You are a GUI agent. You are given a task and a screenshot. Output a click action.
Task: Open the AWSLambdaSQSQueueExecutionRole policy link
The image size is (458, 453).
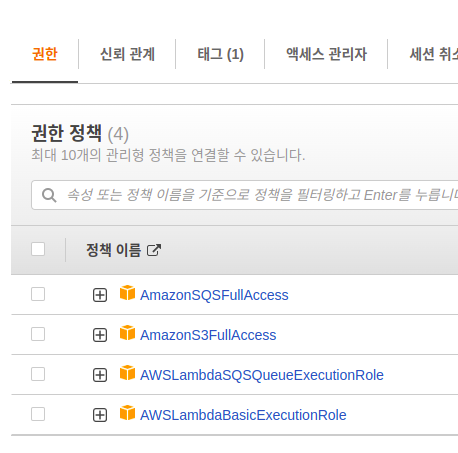[x=262, y=375]
